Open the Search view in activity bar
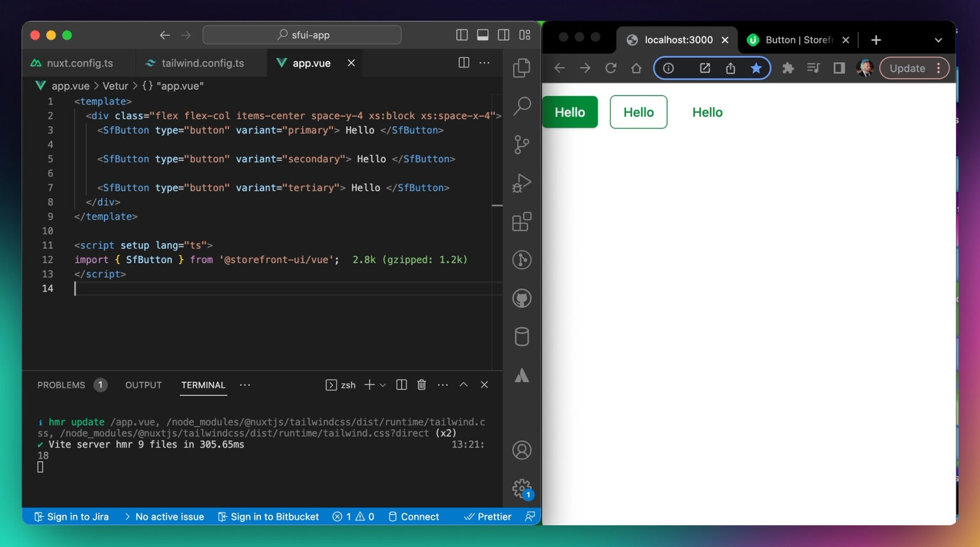The height and width of the screenshot is (547, 980). click(x=522, y=106)
